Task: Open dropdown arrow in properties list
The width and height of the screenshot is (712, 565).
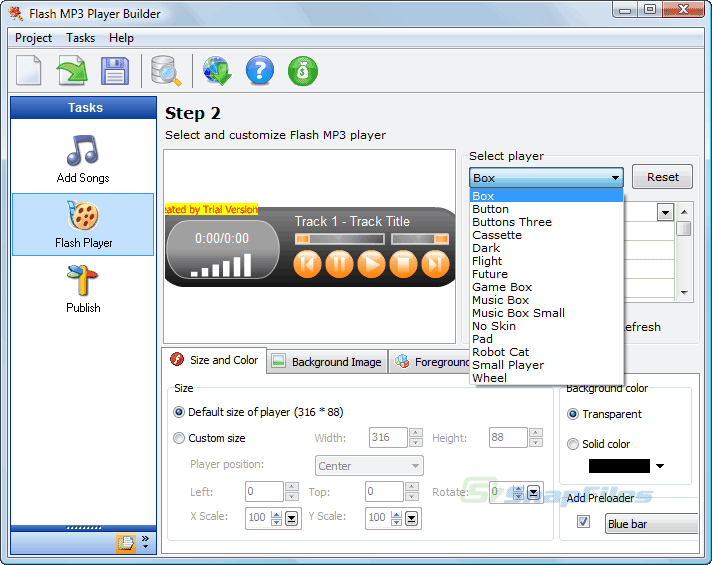Action: [x=665, y=212]
